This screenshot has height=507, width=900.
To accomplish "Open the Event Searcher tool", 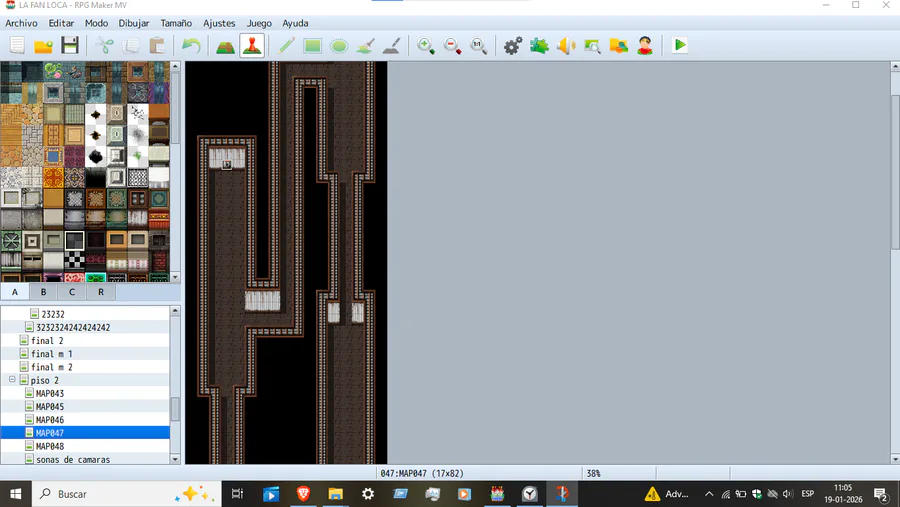I will pos(592,45).
